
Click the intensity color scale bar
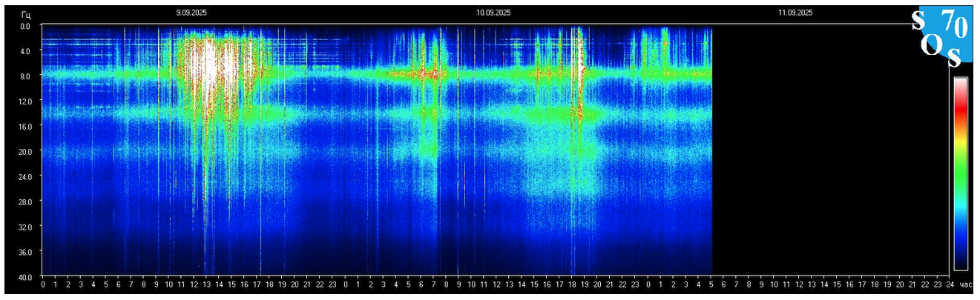[961, 173]
